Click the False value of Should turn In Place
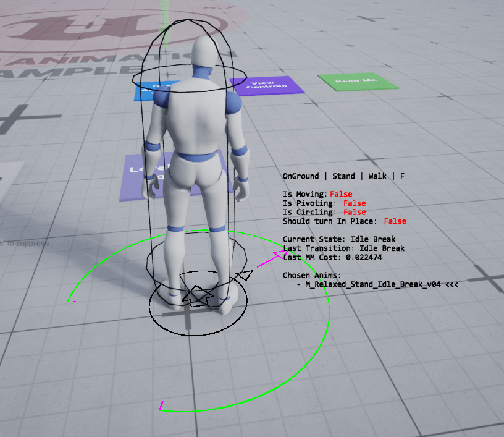The height and width of the screenshot is (437, 504). coord(395,221)
